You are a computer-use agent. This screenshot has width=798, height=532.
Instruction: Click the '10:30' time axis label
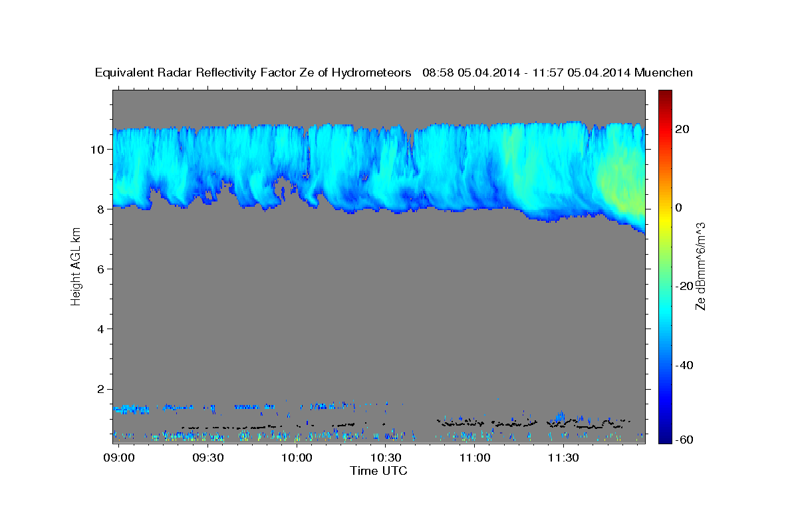click(386, 458)
